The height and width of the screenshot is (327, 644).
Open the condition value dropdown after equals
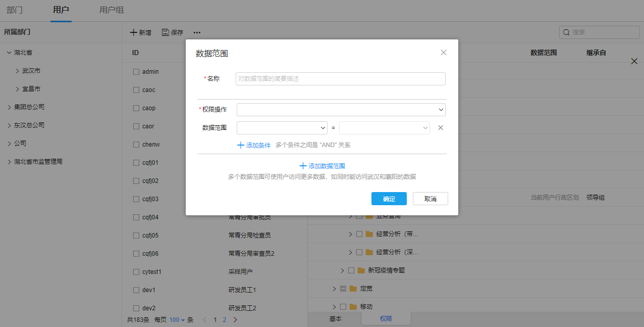tap(385, 128)
